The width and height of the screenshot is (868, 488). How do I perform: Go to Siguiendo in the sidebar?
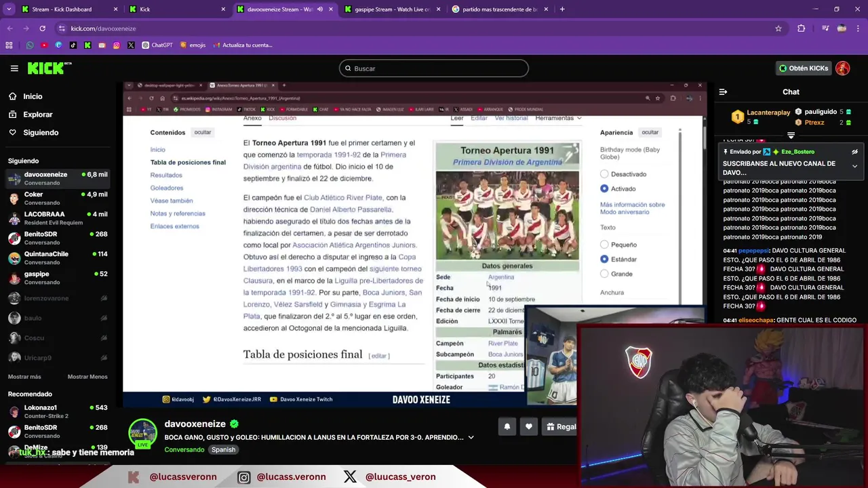click(x=41, y=133)
